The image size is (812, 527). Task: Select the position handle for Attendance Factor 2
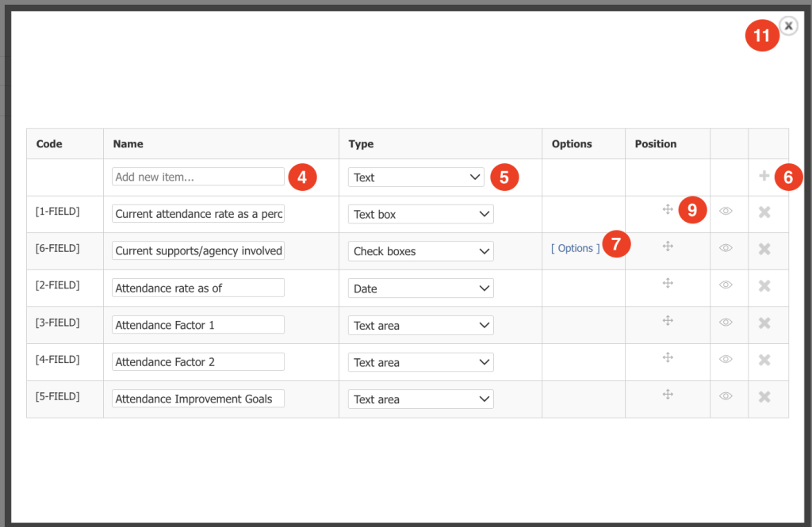click(x=668, y=357)
